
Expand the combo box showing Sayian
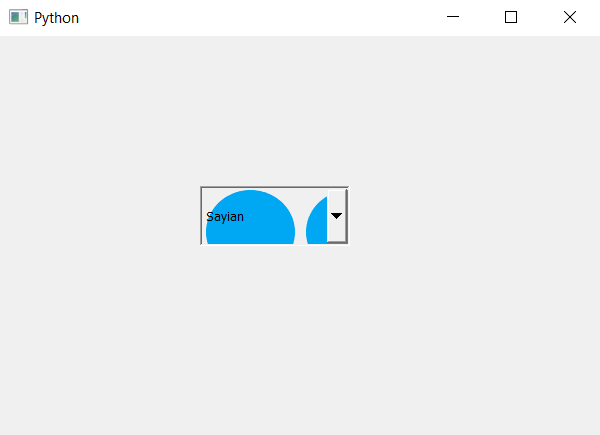(274, 216)
